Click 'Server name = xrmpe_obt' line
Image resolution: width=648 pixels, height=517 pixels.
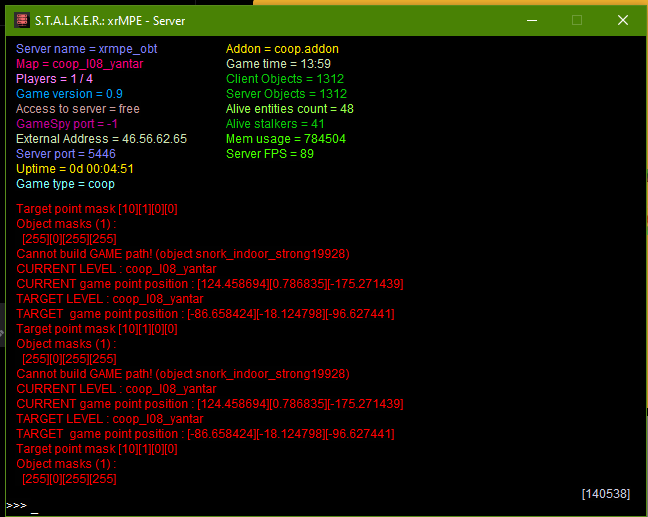pos(87,49)
